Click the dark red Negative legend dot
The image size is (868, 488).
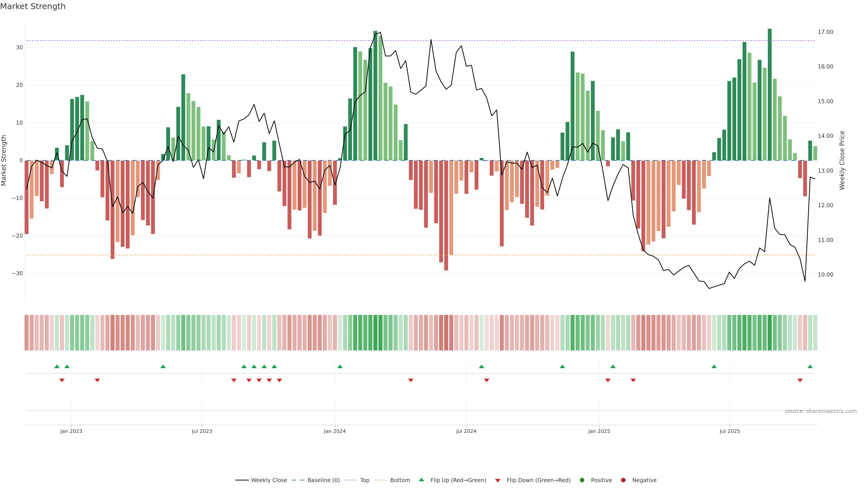pos(623,480)
